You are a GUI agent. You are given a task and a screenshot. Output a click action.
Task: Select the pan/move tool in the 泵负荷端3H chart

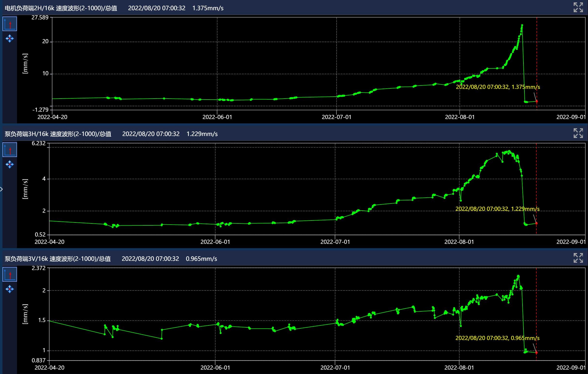coord(10,164)
